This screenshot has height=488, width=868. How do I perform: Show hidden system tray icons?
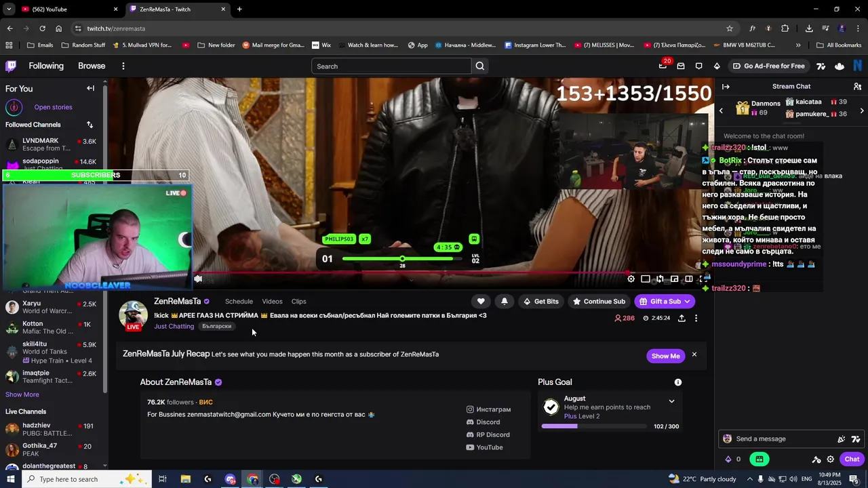749,479
